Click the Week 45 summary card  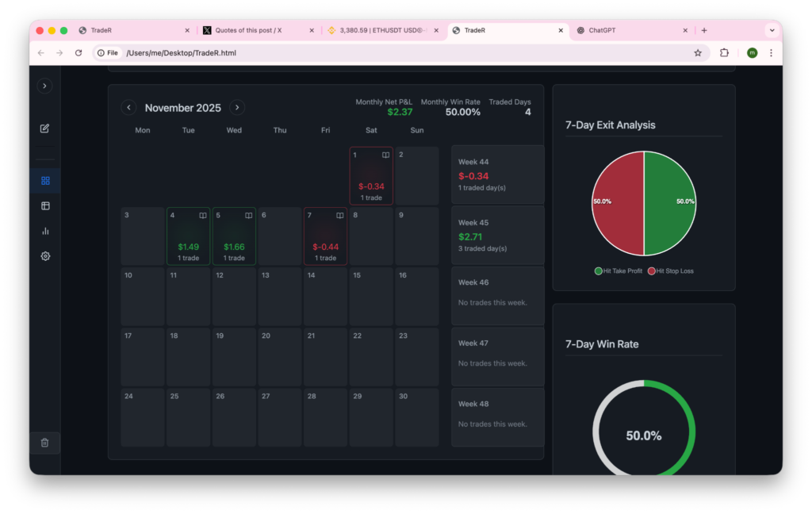[x=497, y=236]
